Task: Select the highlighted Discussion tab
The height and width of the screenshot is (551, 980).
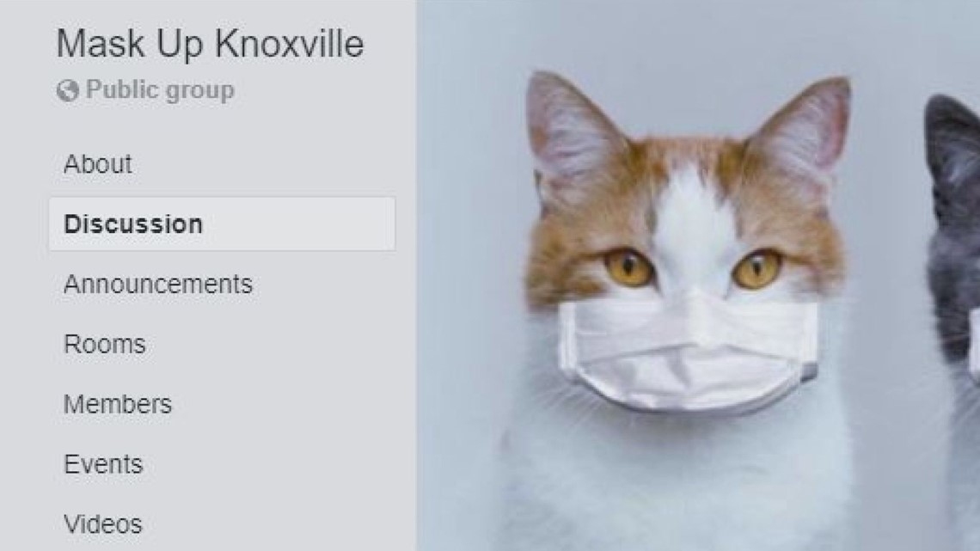Action: click(x=222, y=224)
